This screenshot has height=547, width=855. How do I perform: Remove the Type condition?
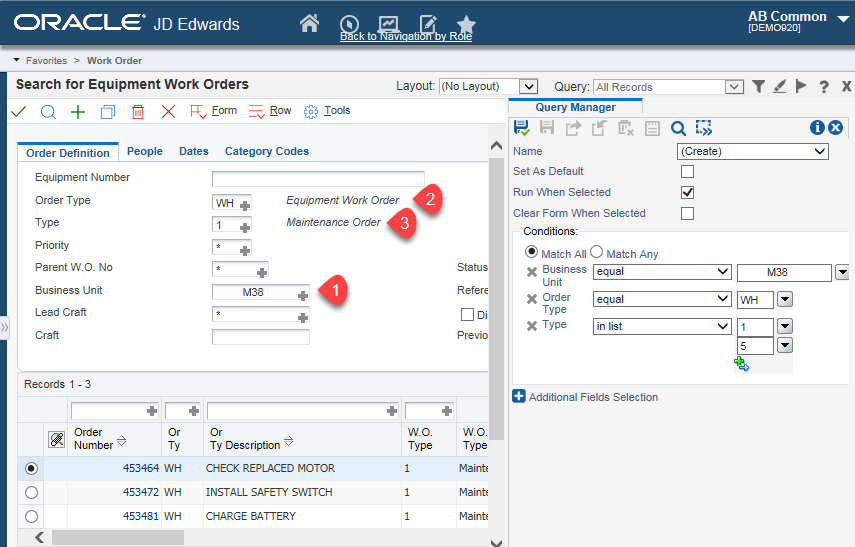[532, 326]
